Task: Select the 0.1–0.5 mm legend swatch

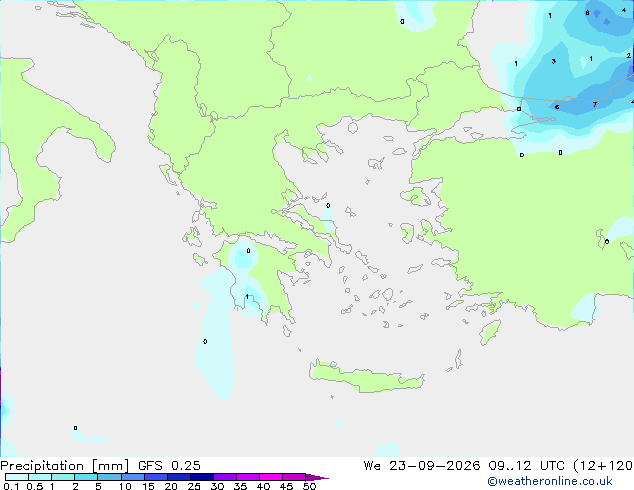Action: tap(17, 477)
